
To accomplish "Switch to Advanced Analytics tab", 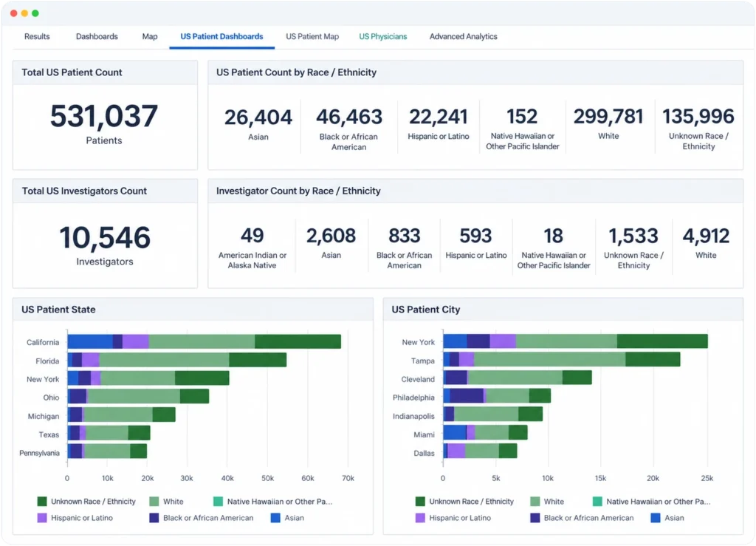I will (463, 37).
